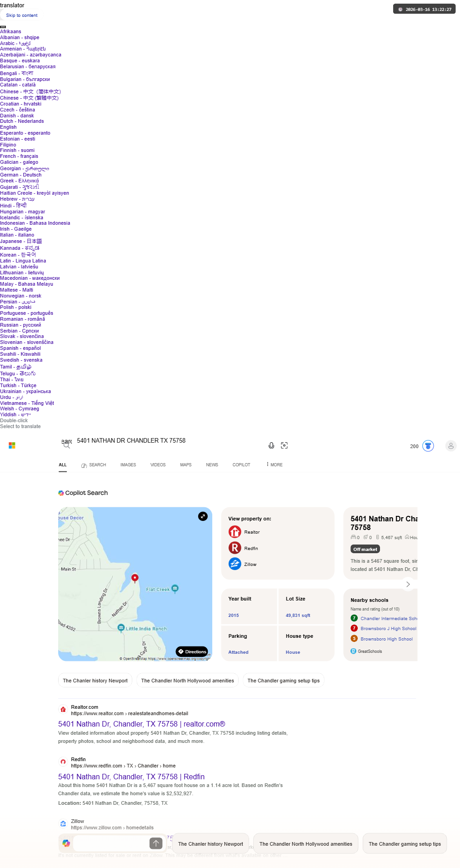This screenshot has width=460, height=868.
Task: Click the microphone voice search icon
Action: point(271,445)
